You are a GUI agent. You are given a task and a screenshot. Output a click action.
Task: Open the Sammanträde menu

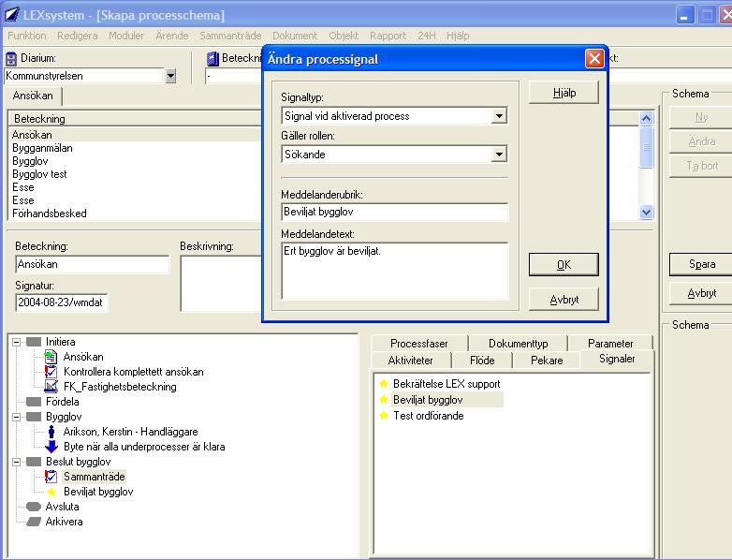coord(230,36)
